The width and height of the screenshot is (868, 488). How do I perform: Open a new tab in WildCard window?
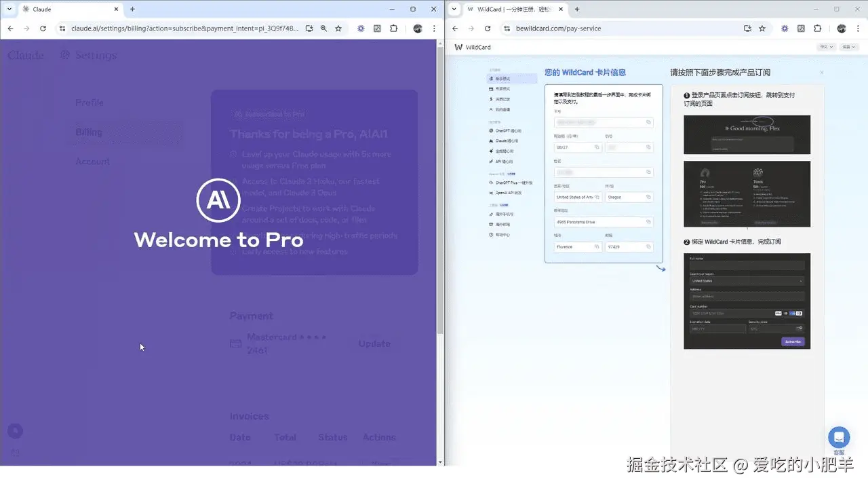(577, 10)
